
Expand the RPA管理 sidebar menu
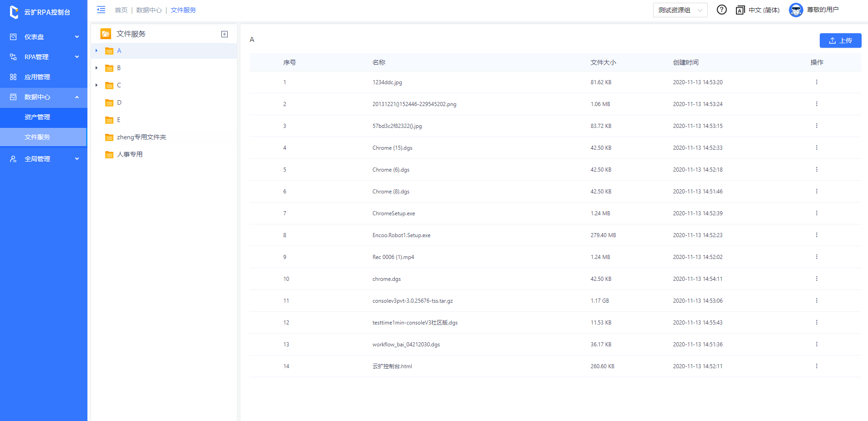pos(44,57)
